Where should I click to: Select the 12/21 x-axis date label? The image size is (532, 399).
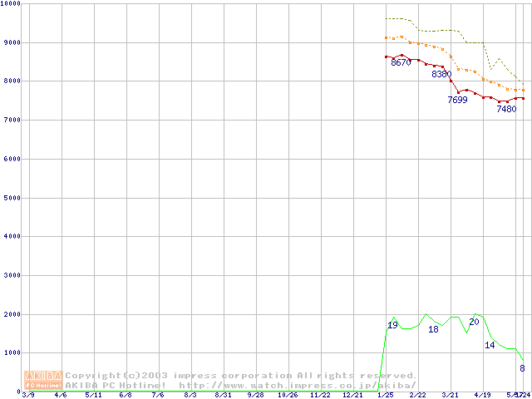tap(352, 395)
